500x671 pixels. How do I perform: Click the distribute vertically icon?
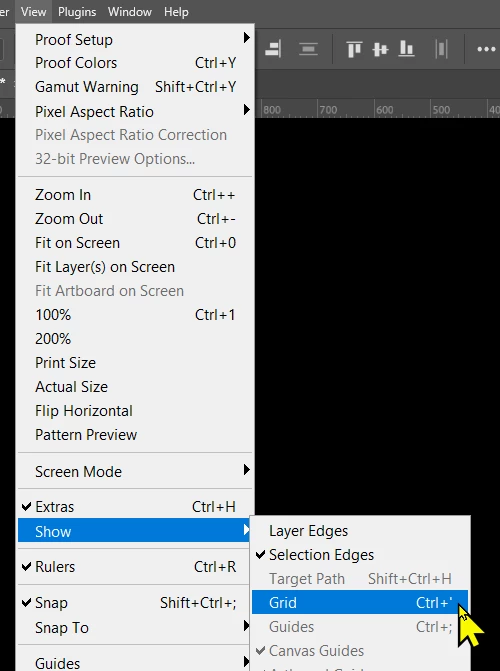coord(308,49)
